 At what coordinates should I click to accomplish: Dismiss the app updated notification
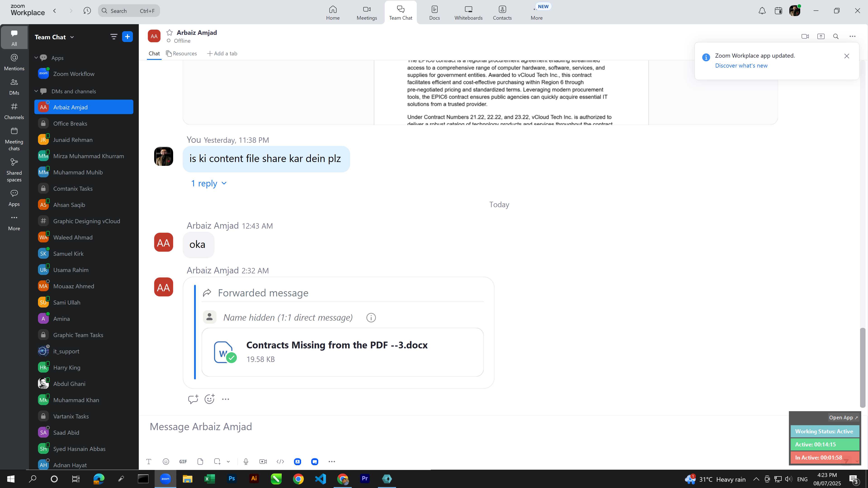pyautogui.click(x=847, y=56)
